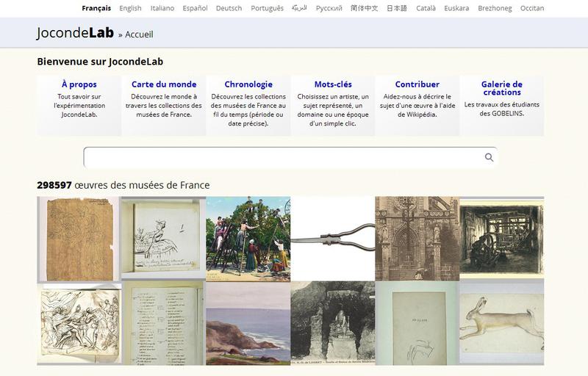Select Occitan language option
Viewport: 588px width, 376px height.
[x=531, y=9]
